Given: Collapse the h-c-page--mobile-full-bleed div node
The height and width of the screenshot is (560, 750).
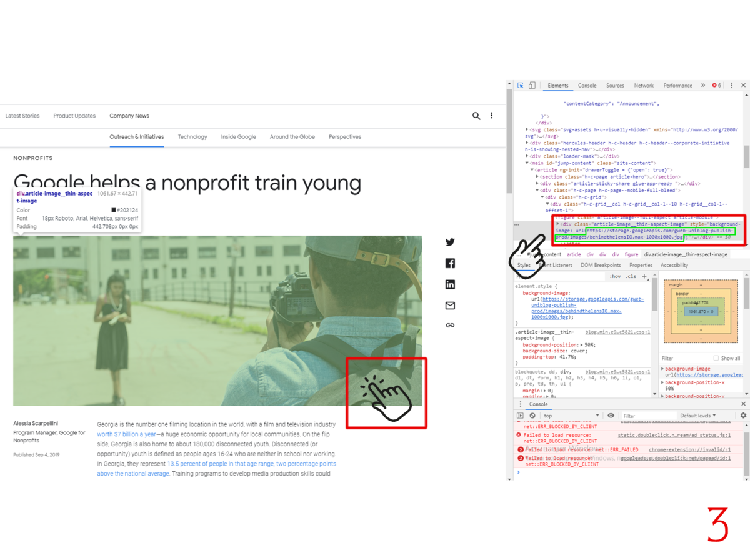Looking at the screenshot, I should click(x=537, y=191).
